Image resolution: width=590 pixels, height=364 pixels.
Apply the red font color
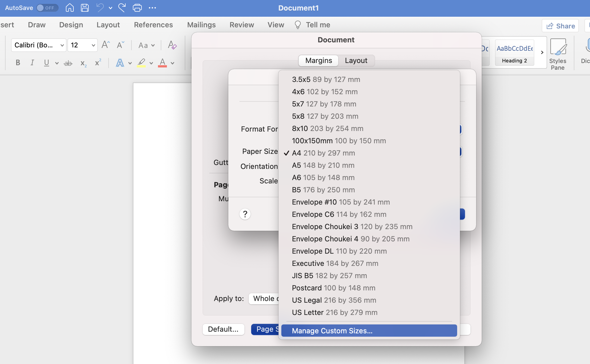[x=162, y=63]
